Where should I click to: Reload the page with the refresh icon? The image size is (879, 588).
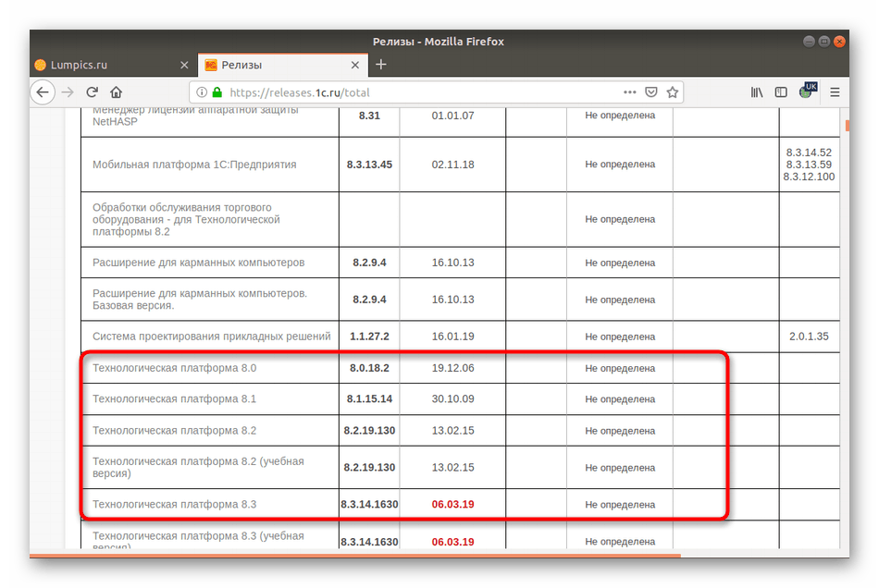(x=93, y=92)
